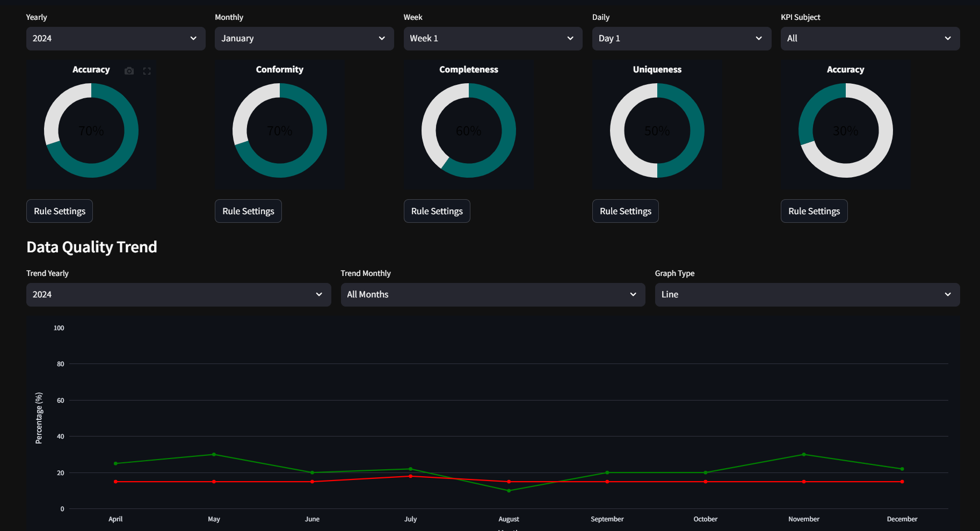Click the red data point for July
Image resolution: width=980 pixels, height=531 pixels.
[x=411, y=476]
